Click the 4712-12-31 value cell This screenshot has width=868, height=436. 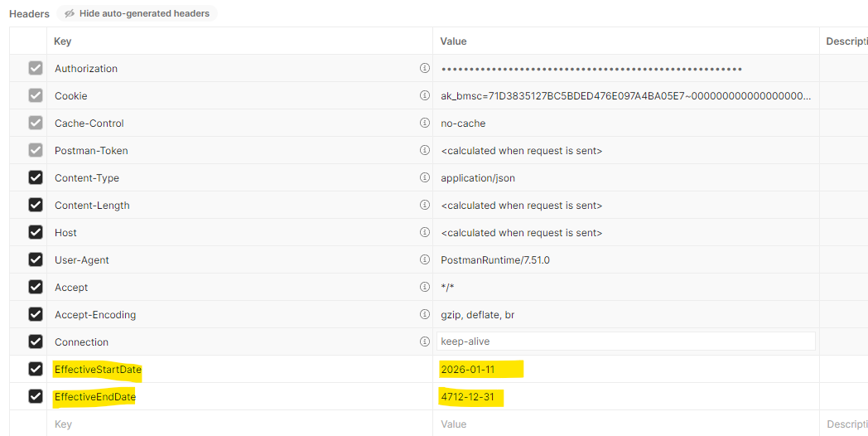(626, 396)
